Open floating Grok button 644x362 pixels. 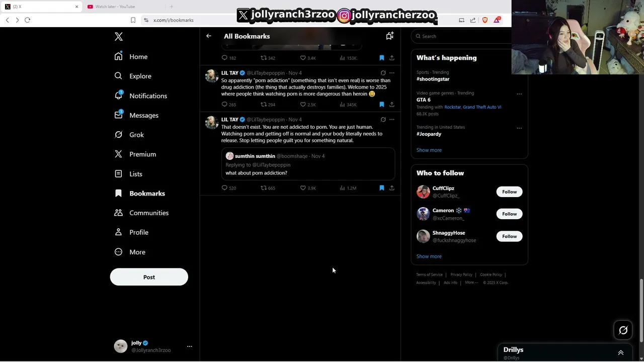click(x=623, y=330)
